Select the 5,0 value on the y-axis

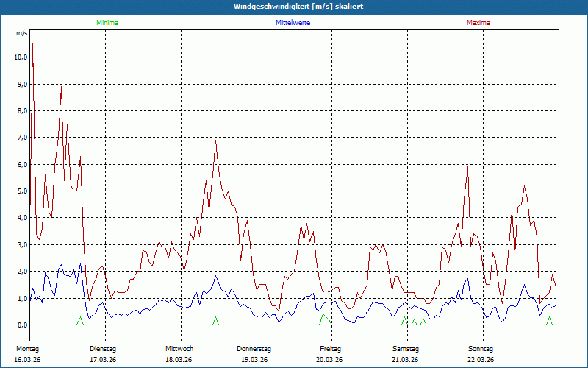point(21,191)
